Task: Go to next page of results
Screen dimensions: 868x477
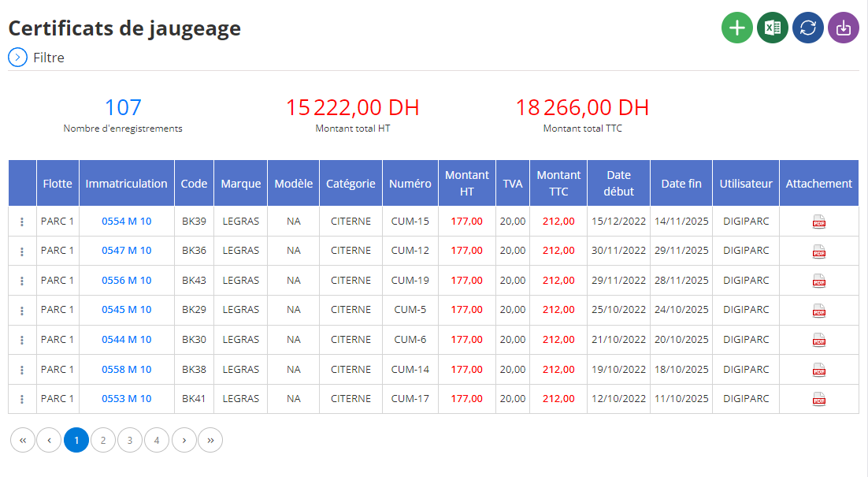Action: coord(184,441)
